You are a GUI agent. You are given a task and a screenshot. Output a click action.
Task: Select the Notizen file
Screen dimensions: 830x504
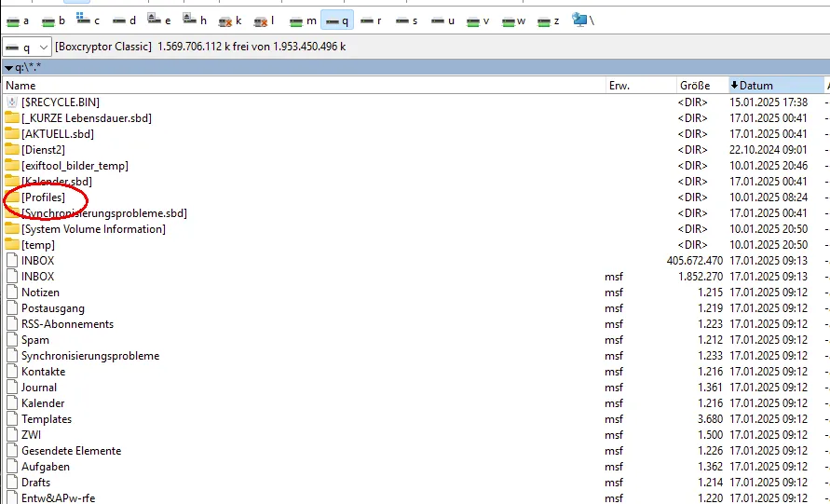tap(40, 293)
